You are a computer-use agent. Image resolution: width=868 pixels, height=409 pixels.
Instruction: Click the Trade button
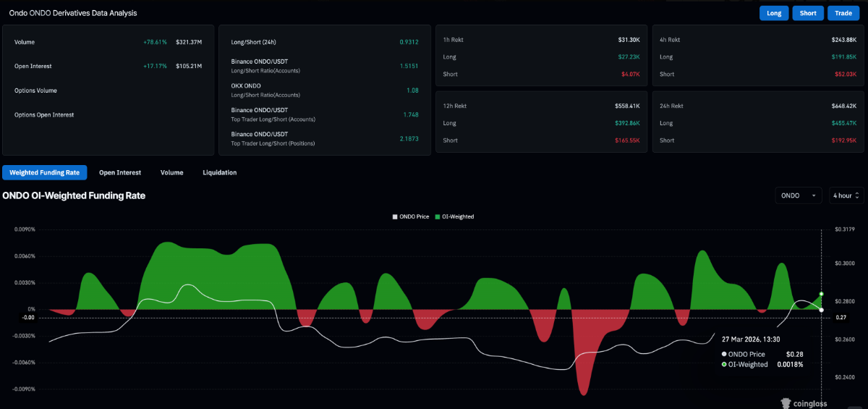[843, 13]
